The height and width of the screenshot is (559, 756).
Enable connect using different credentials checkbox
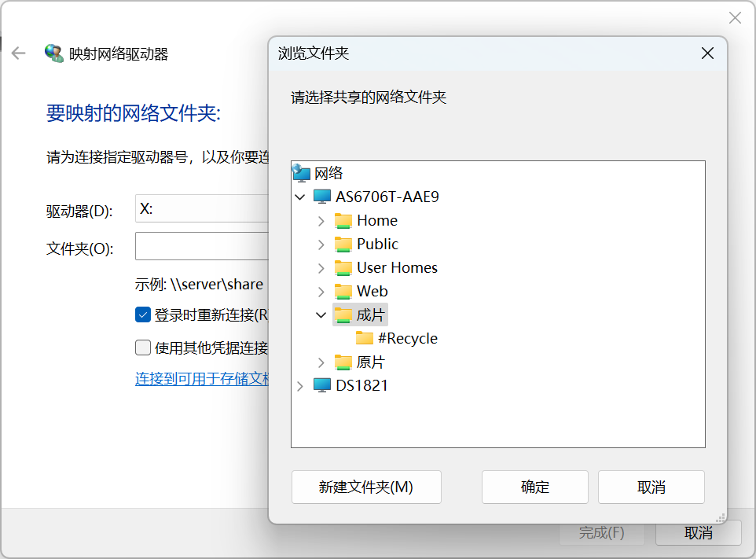click(143, 348)
